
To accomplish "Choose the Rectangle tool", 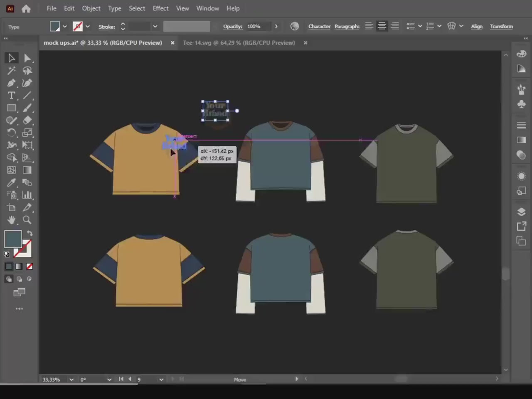I will [x=11, y=108].
